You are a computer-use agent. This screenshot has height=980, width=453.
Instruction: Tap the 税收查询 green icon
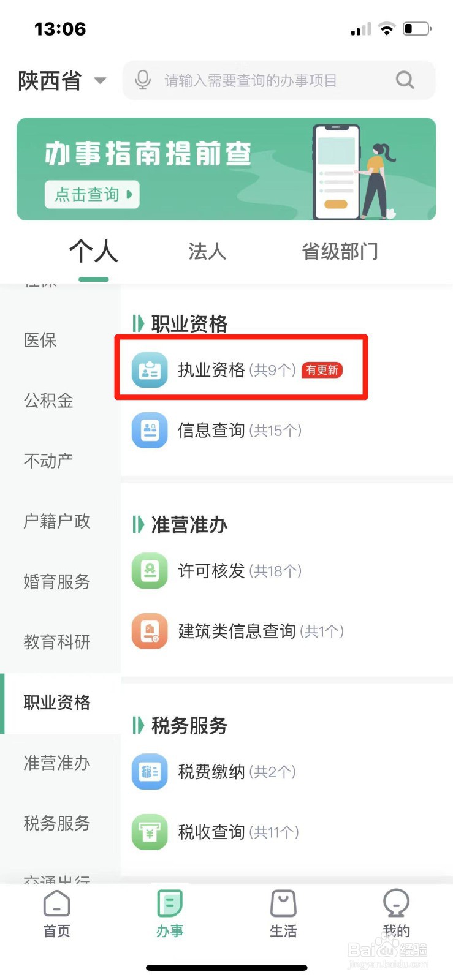(x=150, y=832)
